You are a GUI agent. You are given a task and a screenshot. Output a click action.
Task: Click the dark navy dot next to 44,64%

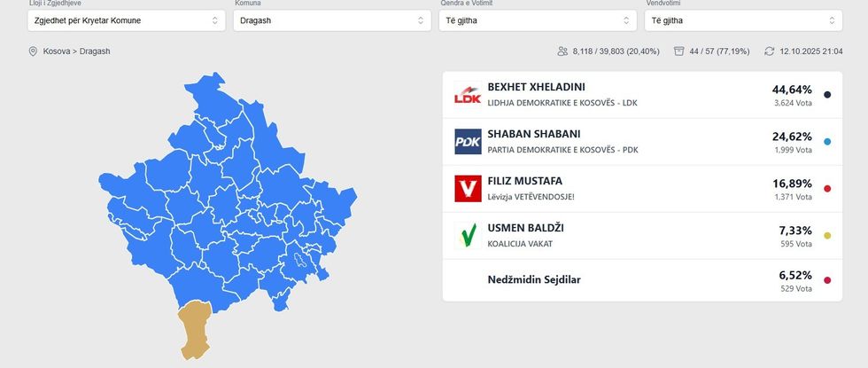827,95
